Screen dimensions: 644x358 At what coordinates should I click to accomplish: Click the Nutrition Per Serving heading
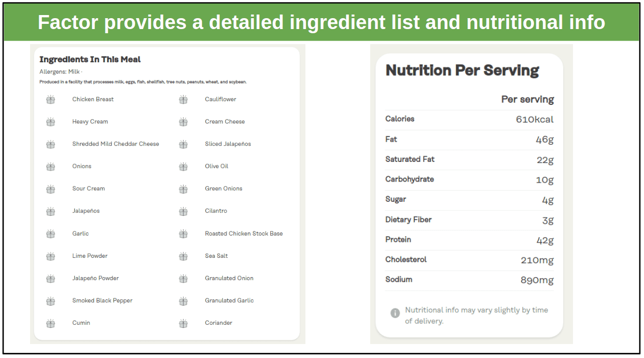point(462,71)
